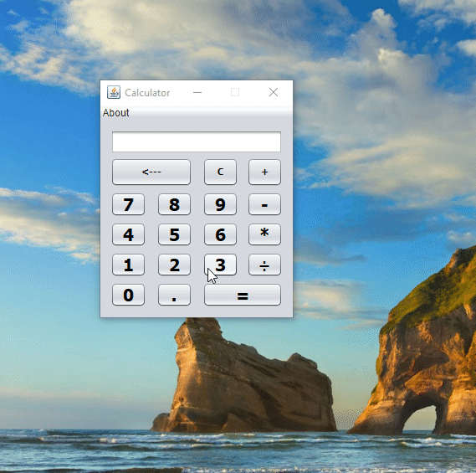Click the digit 8 button
Viewport: 476px width, 473px height.
[x=174, y=204]
